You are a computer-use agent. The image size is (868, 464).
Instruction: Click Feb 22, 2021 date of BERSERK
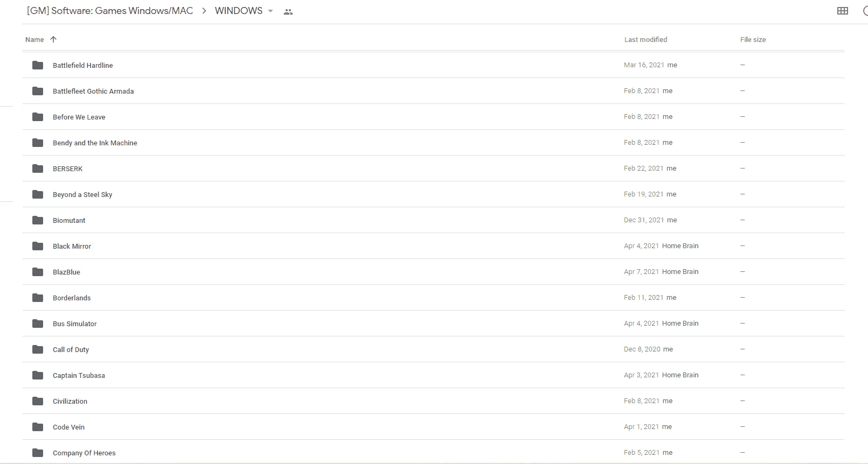(643, 168)
